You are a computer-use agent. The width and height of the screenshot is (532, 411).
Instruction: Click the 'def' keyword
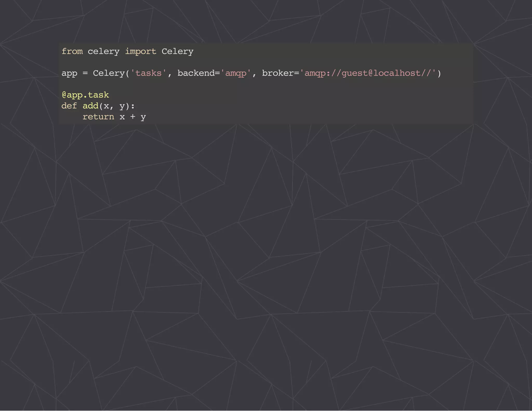[x=69, y=106]
